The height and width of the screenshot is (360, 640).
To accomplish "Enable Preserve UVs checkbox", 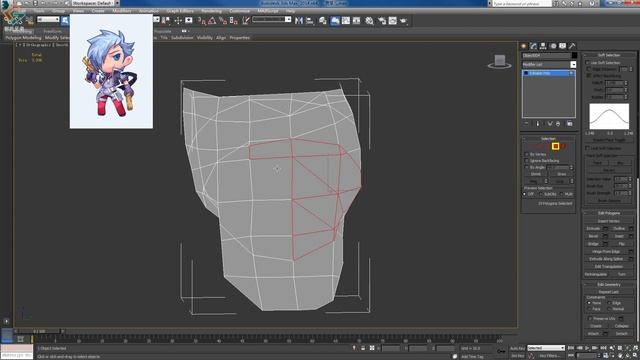I will pos(590,319).
